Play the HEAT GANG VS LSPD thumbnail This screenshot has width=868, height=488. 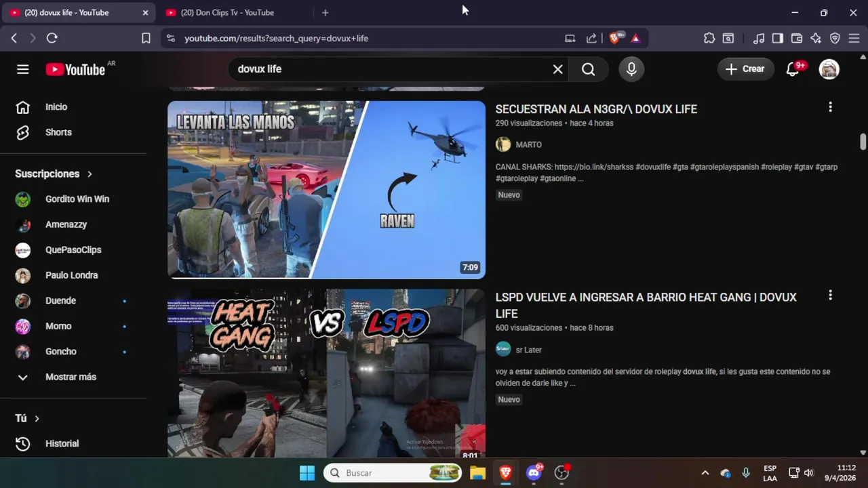click(326, 373)
